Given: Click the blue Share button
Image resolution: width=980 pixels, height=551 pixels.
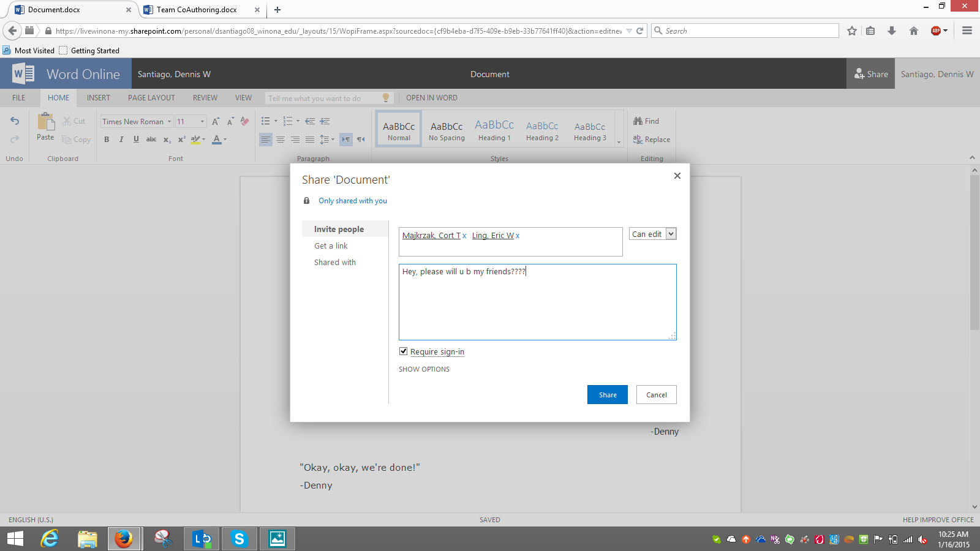Looking at the screenshot, I should (607, 395).
